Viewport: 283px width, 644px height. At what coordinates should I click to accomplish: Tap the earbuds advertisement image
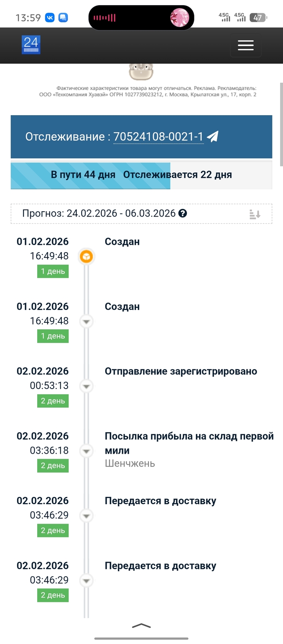[141, 72]
